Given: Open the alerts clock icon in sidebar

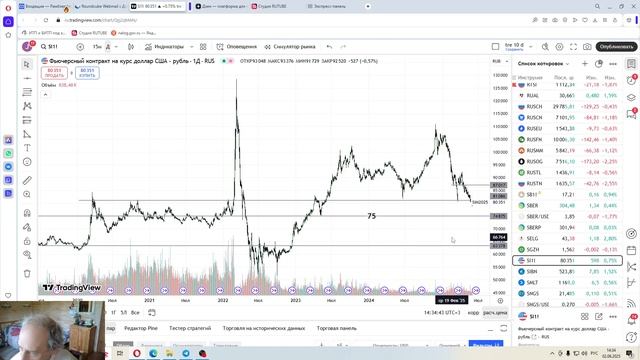Looking at the screenshot, I should tap(631, 80).
